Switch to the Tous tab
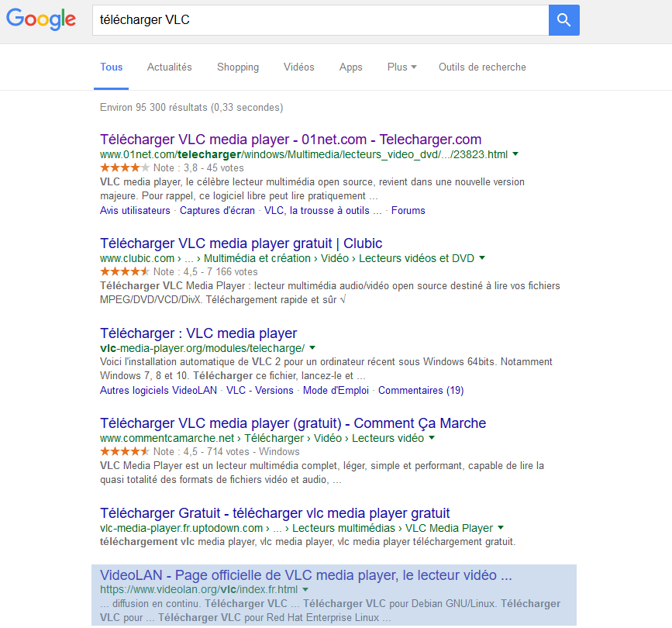 (112, 67)
